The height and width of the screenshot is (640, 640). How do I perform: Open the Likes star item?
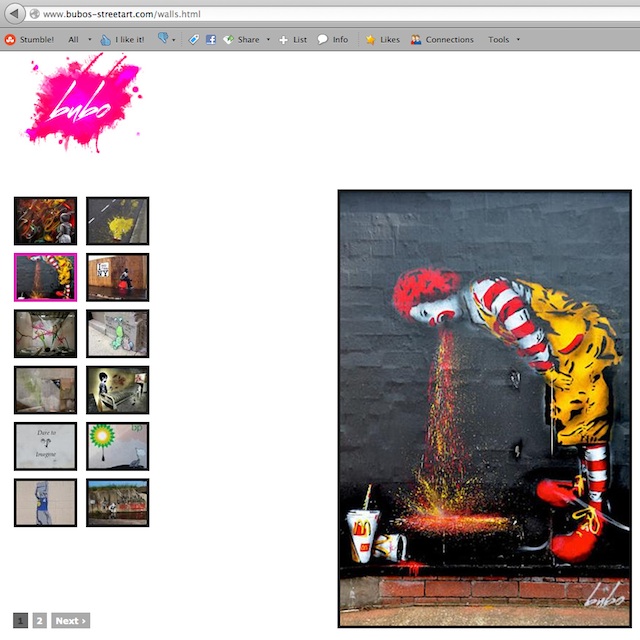point(382,40)
